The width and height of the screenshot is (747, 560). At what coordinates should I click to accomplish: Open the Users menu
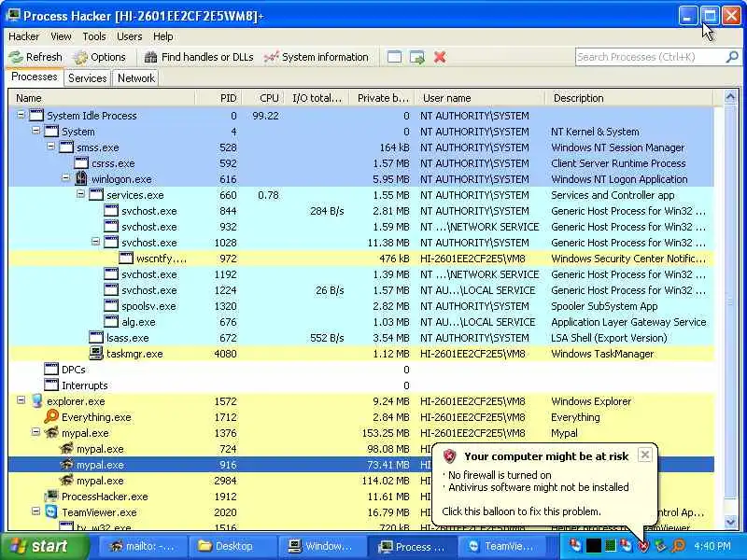pos(129,36)
